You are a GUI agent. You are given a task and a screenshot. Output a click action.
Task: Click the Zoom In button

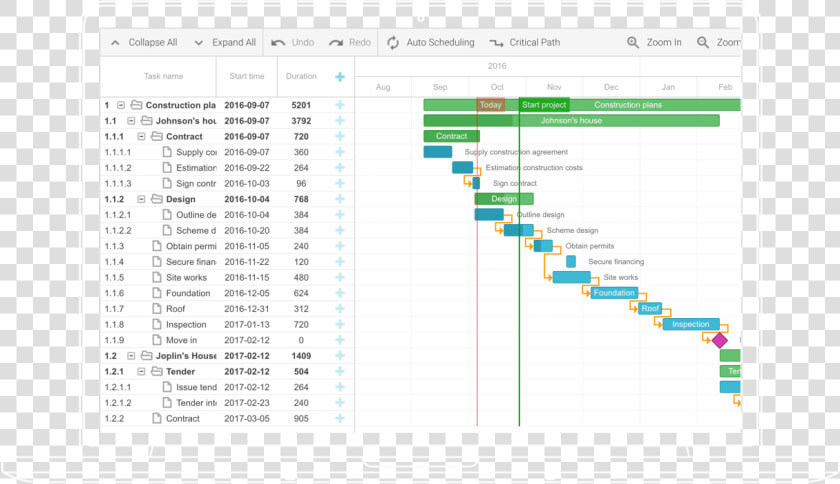[x=654, y=42]
